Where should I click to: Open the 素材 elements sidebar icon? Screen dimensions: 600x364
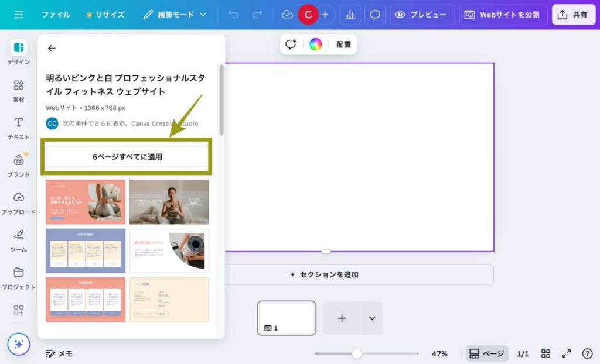click(19, 91)
